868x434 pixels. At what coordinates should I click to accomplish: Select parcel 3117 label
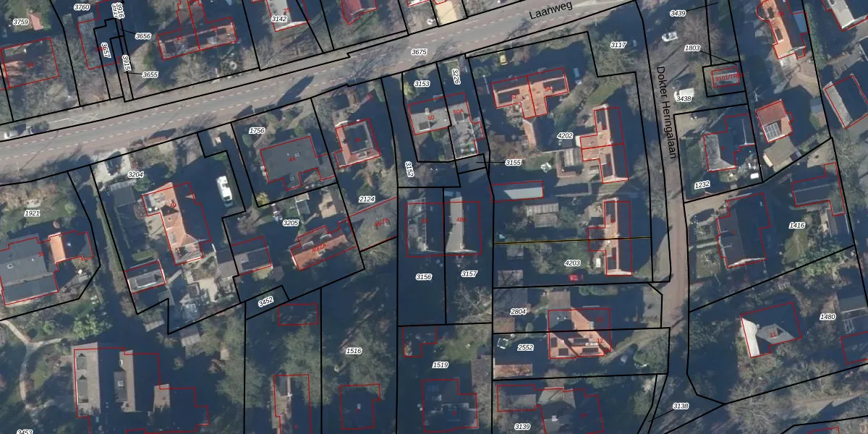618,45
